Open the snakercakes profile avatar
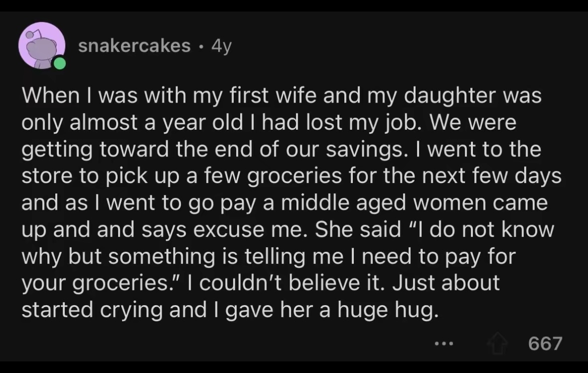 point(42,46)
